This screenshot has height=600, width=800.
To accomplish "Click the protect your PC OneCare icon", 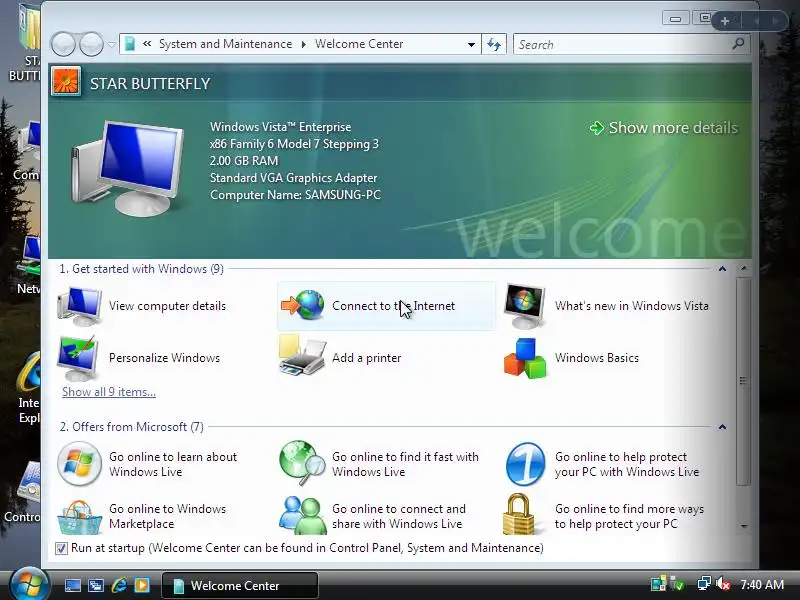I will (x=525, y=464).
